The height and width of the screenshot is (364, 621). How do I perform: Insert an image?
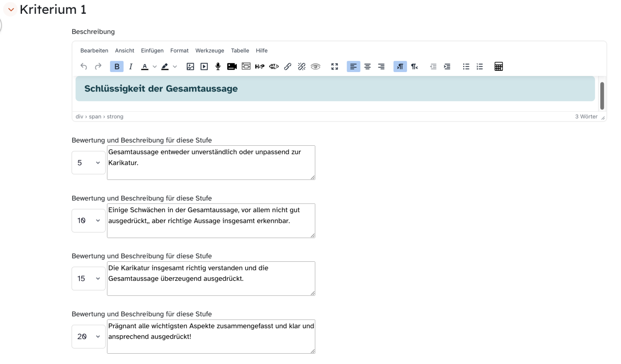190,66
